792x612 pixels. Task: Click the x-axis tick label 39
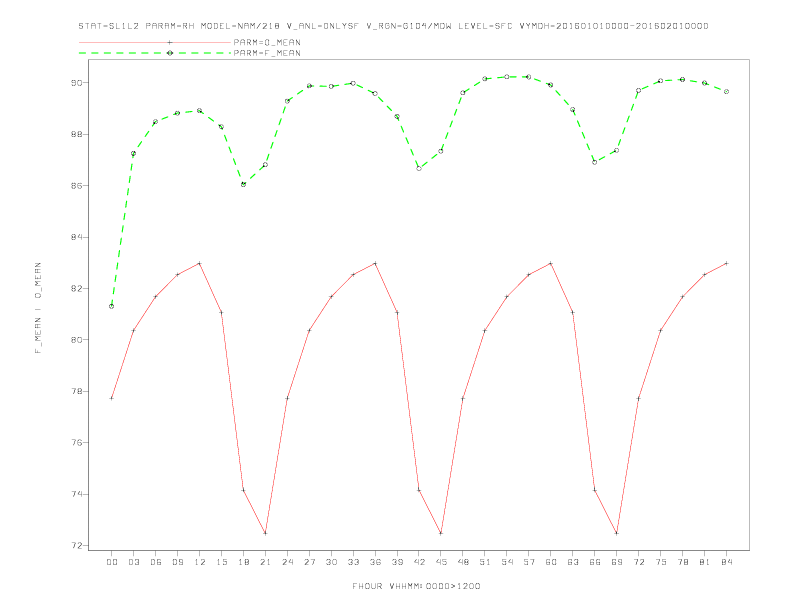point(397,562)
